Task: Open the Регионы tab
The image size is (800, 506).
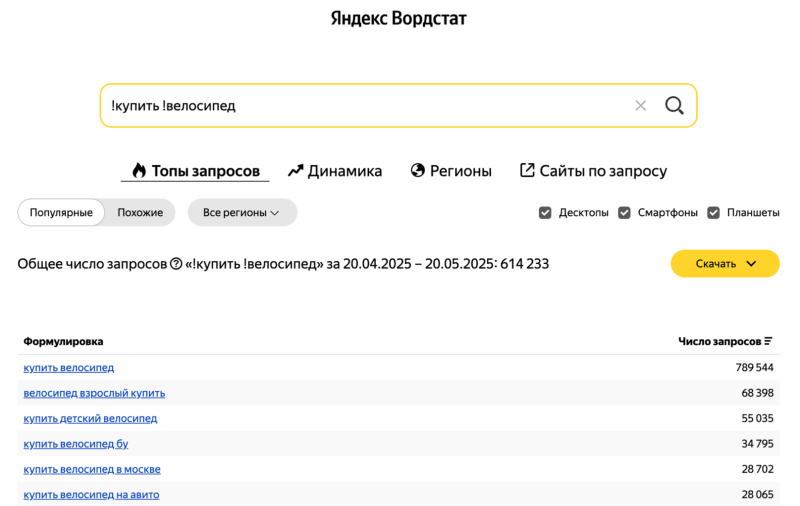Action: coord(451,171)
